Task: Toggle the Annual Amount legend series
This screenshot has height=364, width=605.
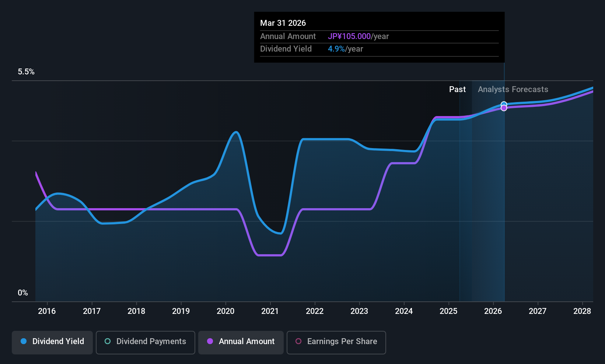Action: click(x=241, y=342)
